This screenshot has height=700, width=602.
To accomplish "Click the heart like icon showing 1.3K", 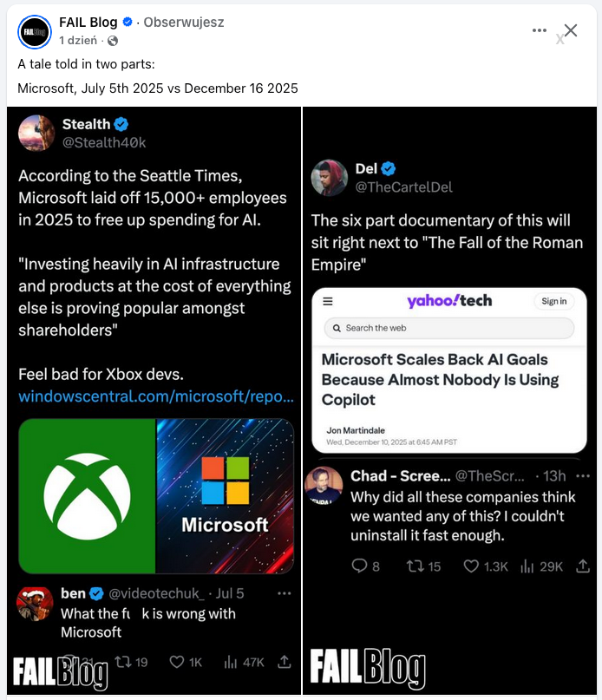I will point(471,566).
